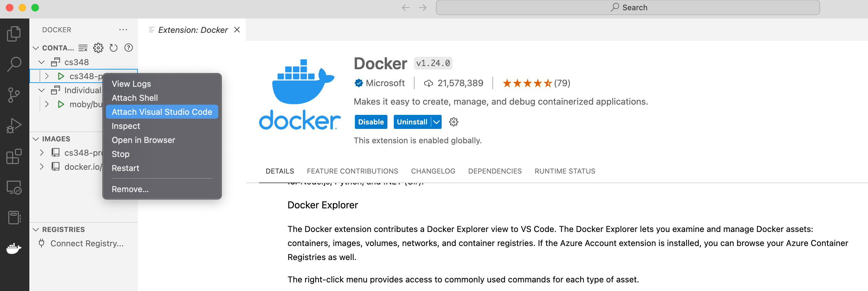Open Run and Debug view

(x=14, y=126)
